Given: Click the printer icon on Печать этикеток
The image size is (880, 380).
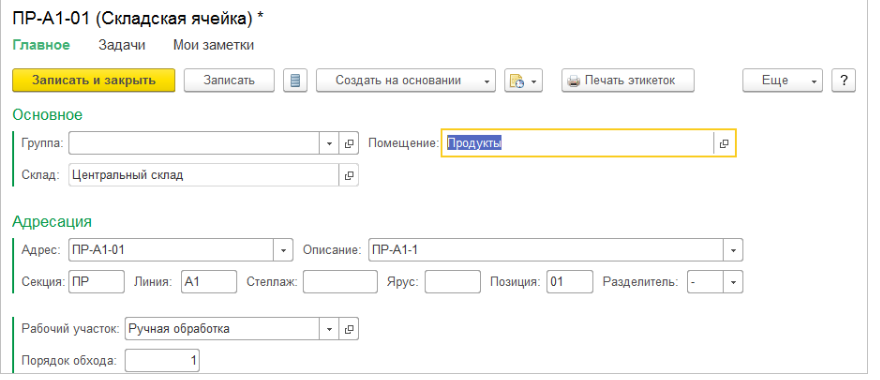Looking at the screenshot, I should click(573, 81).
